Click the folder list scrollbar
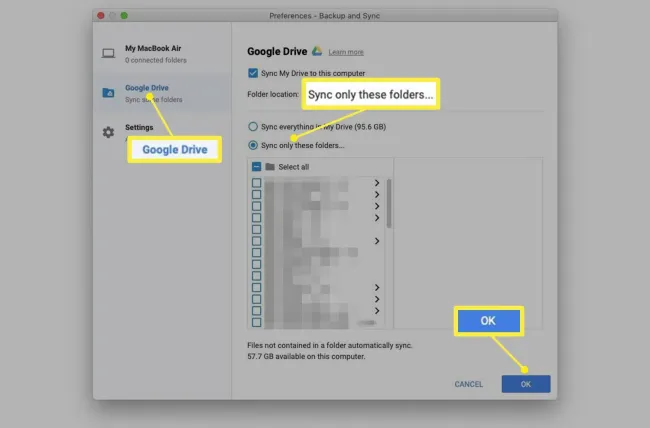The width and height of the screenshot is (650, 428). click(389, 204)
